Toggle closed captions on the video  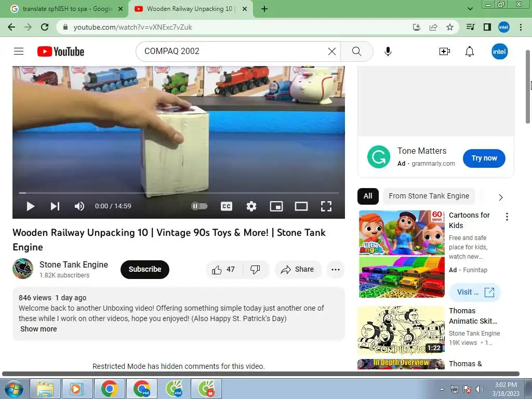point(227,206)
